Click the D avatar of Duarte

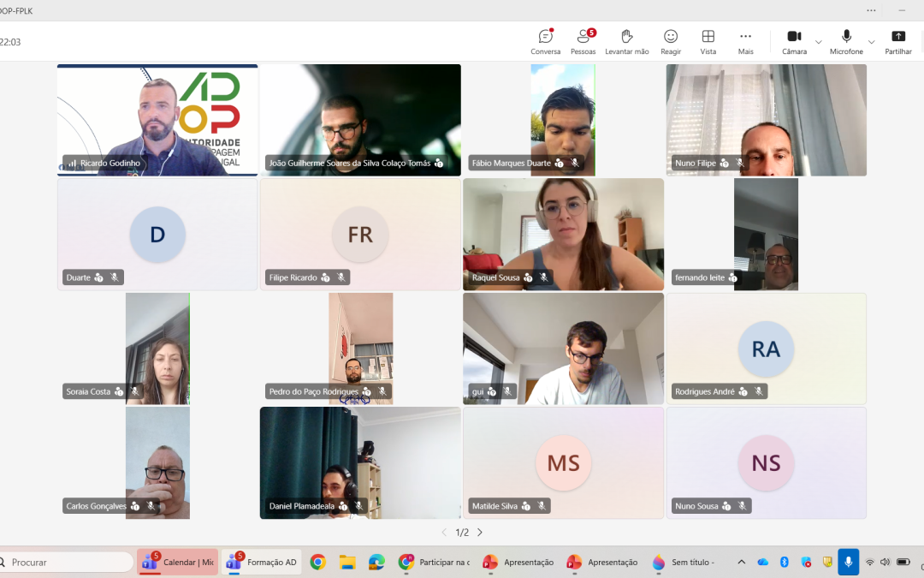[x=157, y=234]
